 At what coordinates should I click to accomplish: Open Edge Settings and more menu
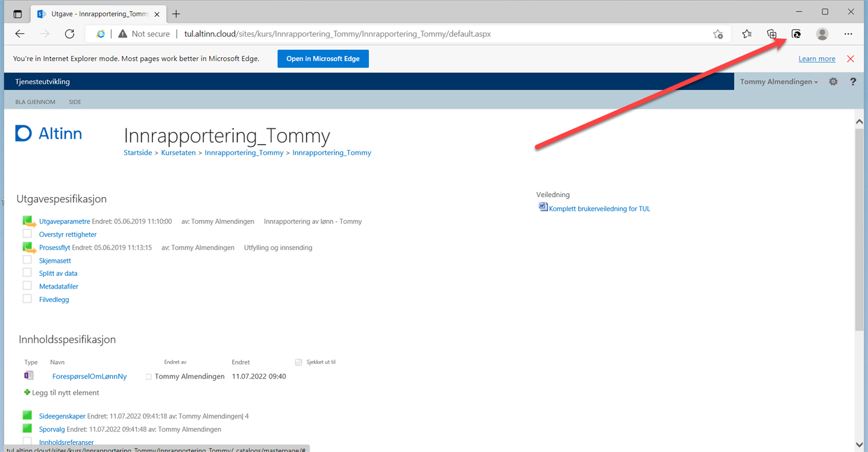click(848, 34)
